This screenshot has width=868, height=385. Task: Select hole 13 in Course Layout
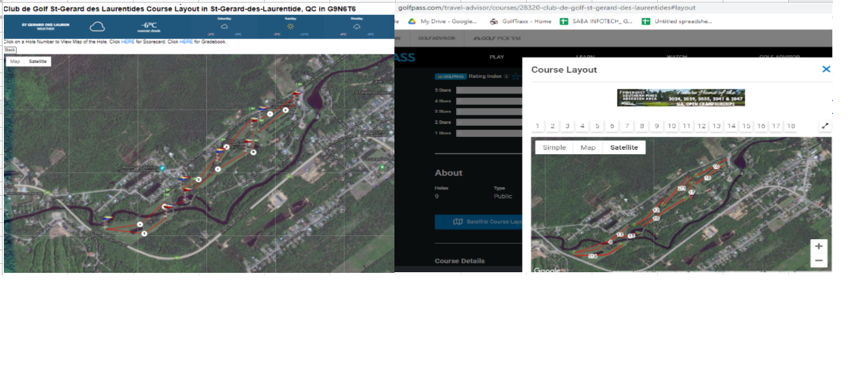pos(716,126)
